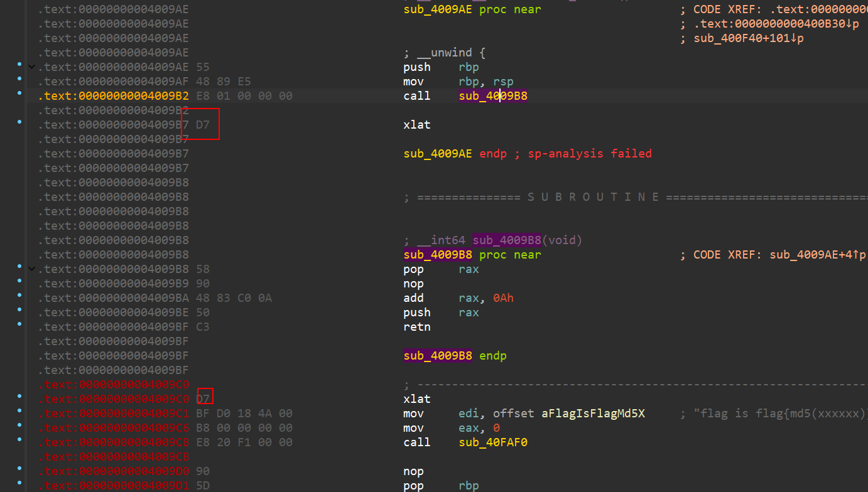Click the 'sp-analysis failed' comment

[x=589, y=154]
